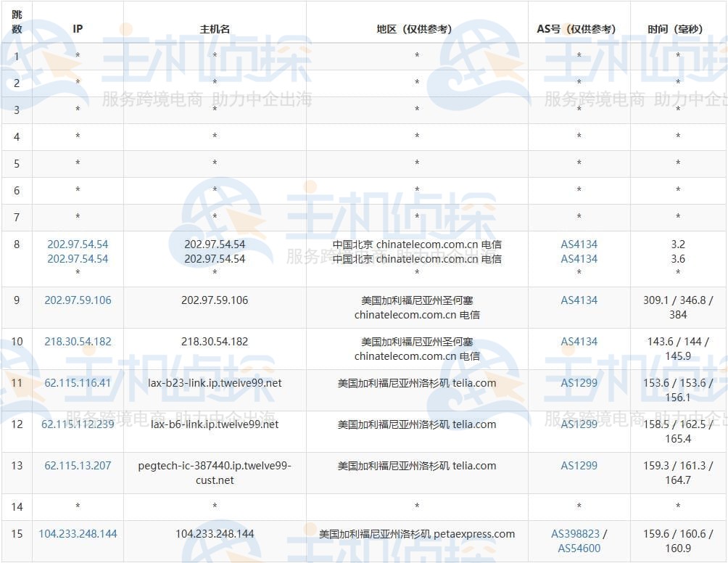728x563 pixels.
Task: Click the 时间（毫秒）column header
Action: point(677,30)
